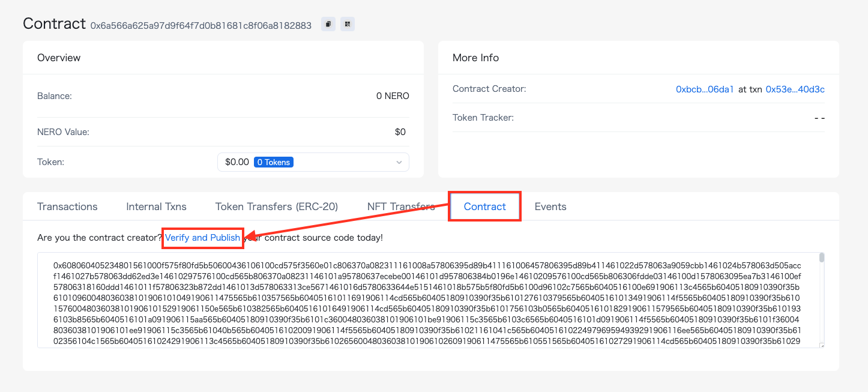Image resolution: width=868 pixels, height=392 pixels.
Task: Expand the Token chevron arrow
Action: (x=399, y=162)
